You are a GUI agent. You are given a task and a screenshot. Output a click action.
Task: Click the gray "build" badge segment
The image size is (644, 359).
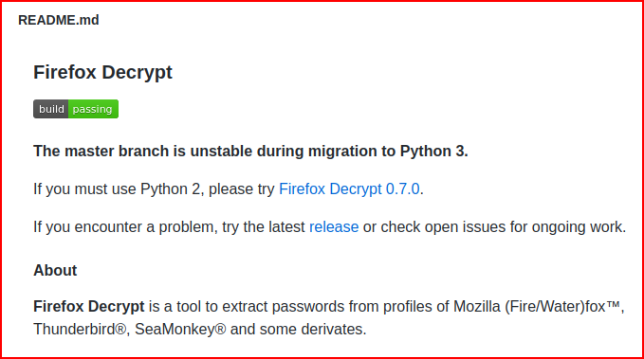click(x=51, y=109)
